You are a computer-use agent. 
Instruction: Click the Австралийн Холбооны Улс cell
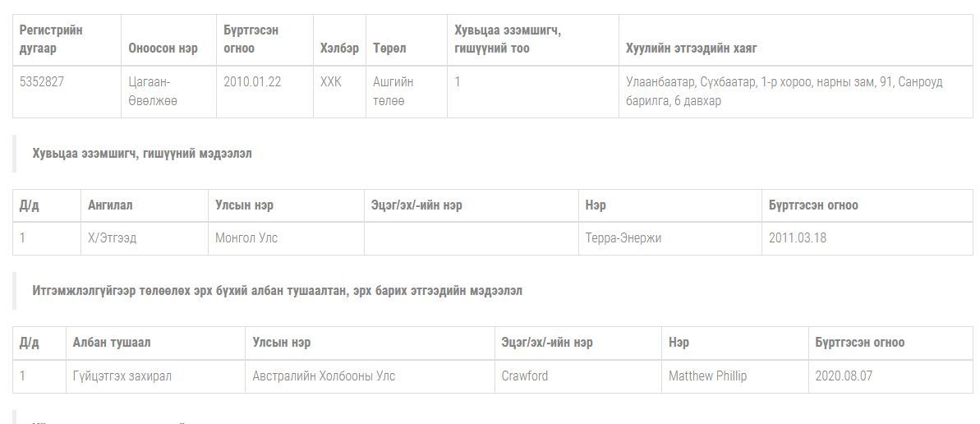click(324, 376)
